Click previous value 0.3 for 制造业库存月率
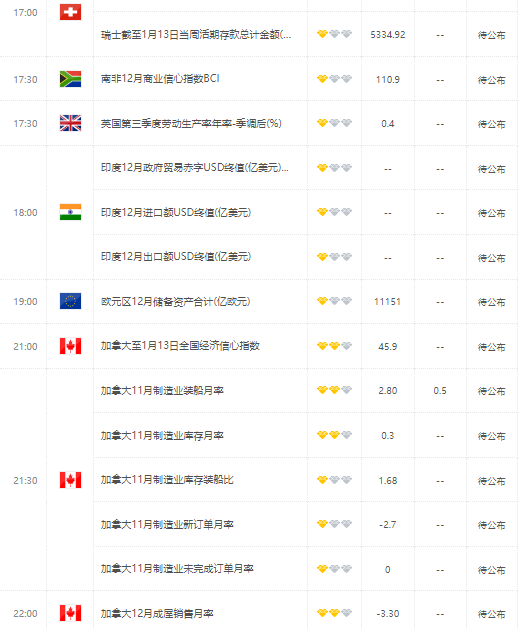This screenshot has width=518, height=630. [x=388, y=436]
